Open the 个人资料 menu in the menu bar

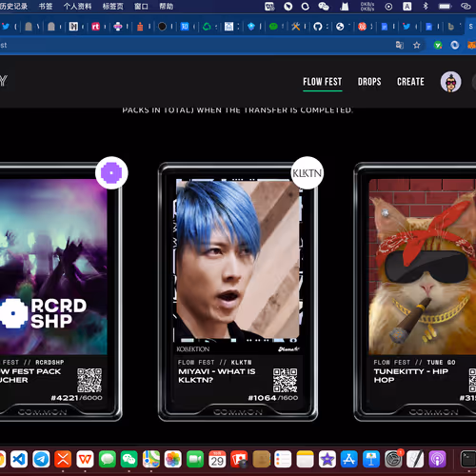pyautogui.click(x=77, y=6)
